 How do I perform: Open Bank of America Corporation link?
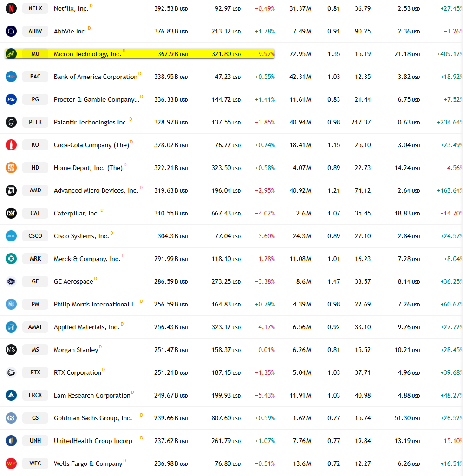pyautogui.click(x=96, y=77)
